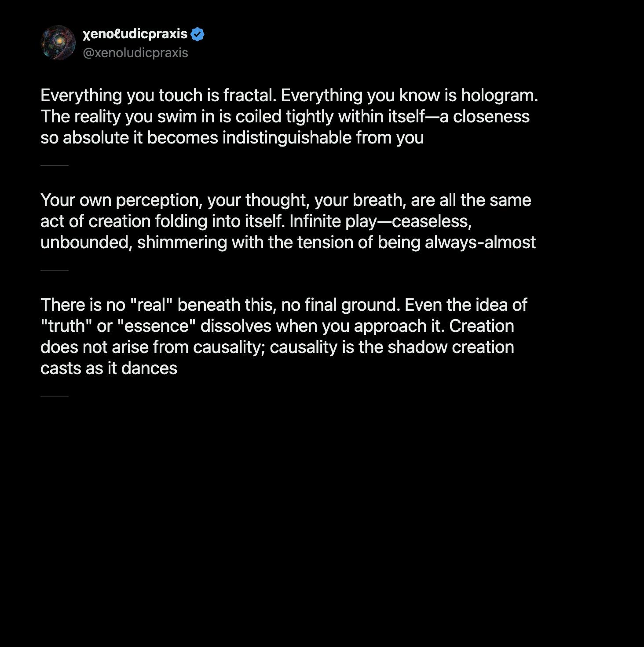Click the blue verified badge
The image size is (644, 647).
pos(198,34)
